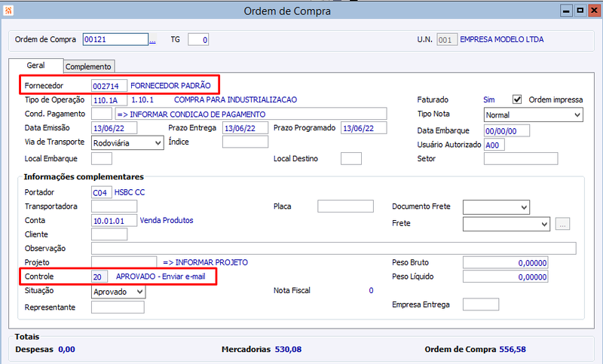Screen dimensions: 603x364
Task: Toggle the Ordem impressa checkbox
Action: (x=517, y=99)
